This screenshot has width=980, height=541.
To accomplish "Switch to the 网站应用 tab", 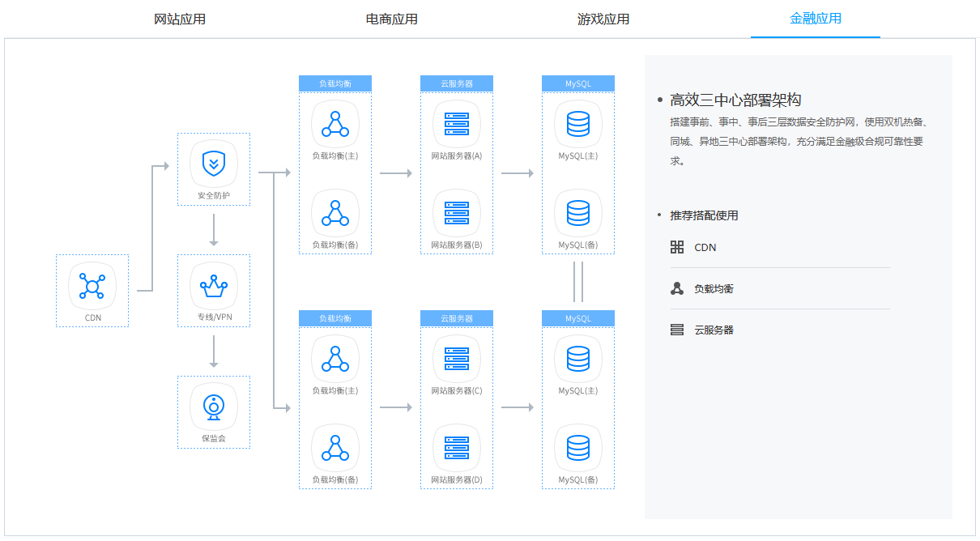I will coord(180,18).
